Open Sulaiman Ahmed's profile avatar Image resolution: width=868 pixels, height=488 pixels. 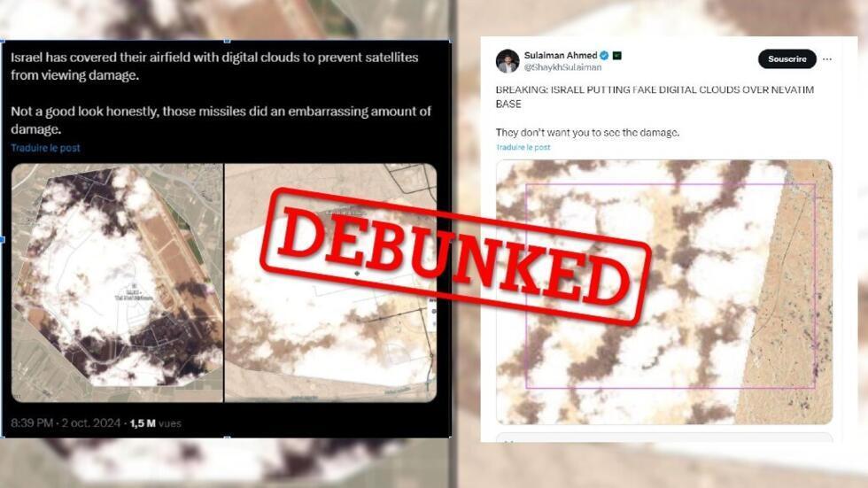(507, 61)
